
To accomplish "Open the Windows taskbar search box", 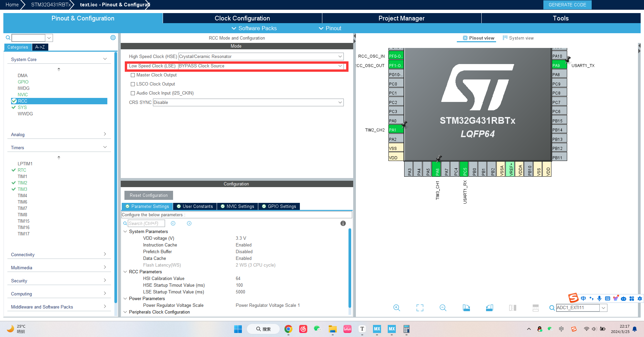I will pos(263,329).
